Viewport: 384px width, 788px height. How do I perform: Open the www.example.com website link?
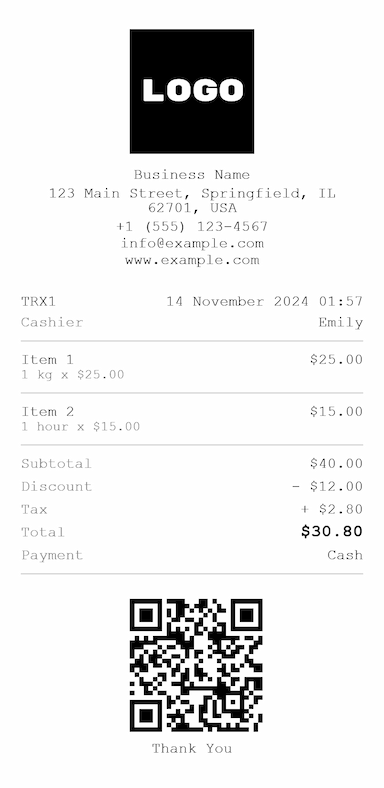click(192, 260)
